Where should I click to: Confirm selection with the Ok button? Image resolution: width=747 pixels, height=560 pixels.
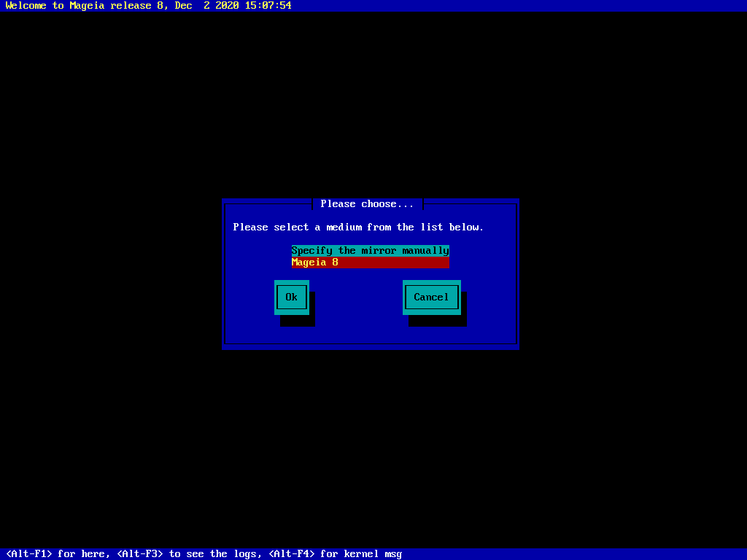point(292,297)
